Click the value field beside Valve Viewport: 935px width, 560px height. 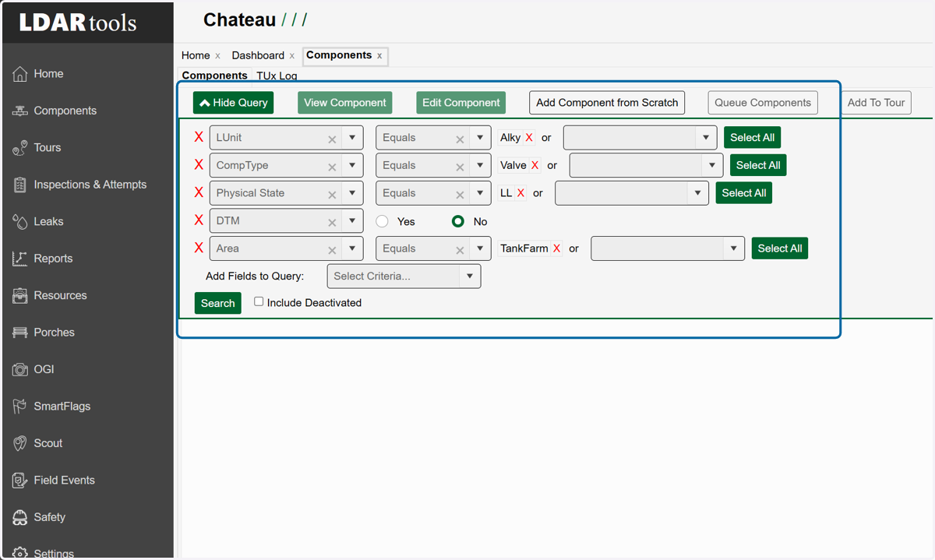646,165
